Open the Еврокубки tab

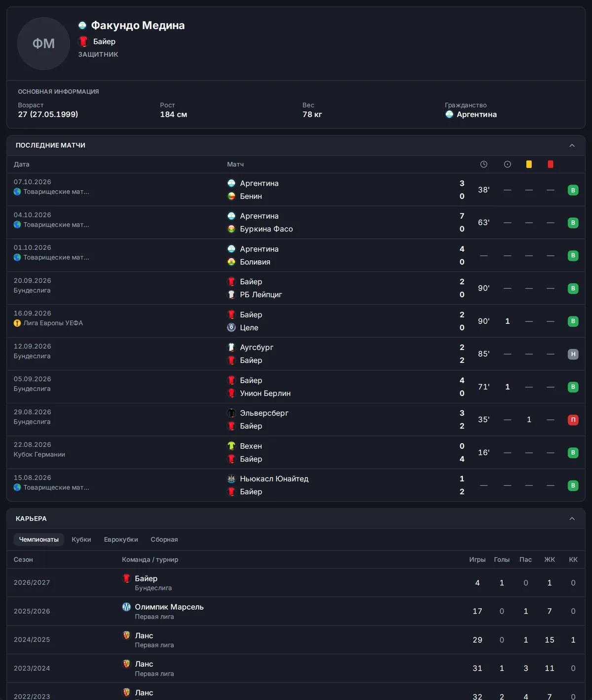click(121, 540)
